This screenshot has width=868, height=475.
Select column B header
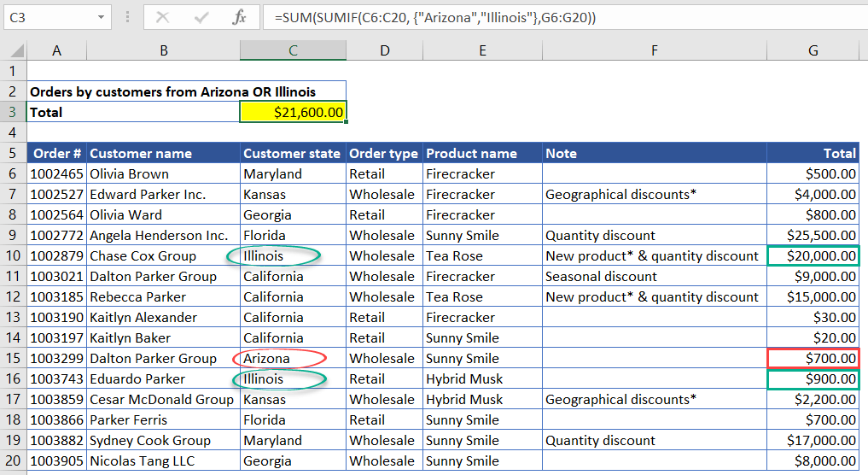(x=163, y=51)
